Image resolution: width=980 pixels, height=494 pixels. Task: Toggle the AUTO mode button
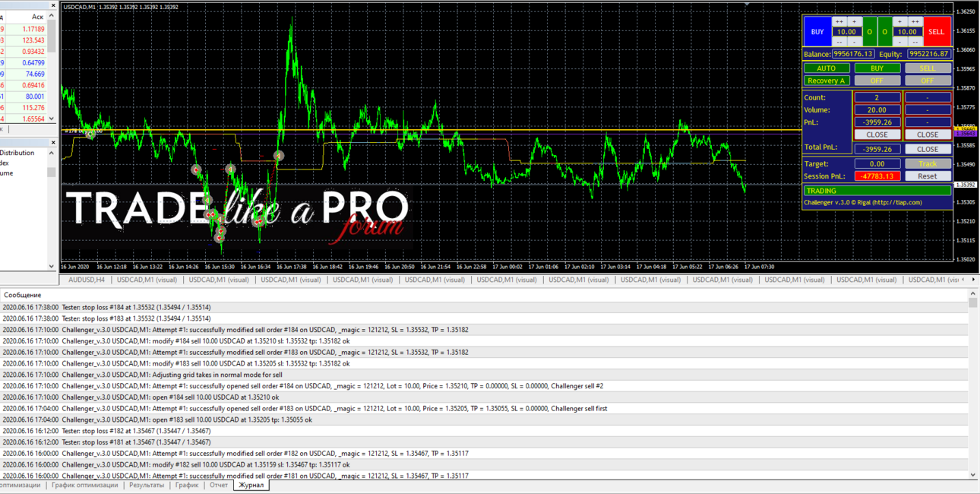pos(827,68)
